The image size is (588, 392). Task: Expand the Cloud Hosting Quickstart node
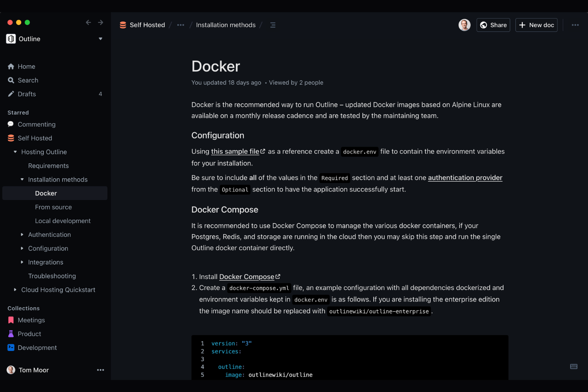[x=15, y=290]
